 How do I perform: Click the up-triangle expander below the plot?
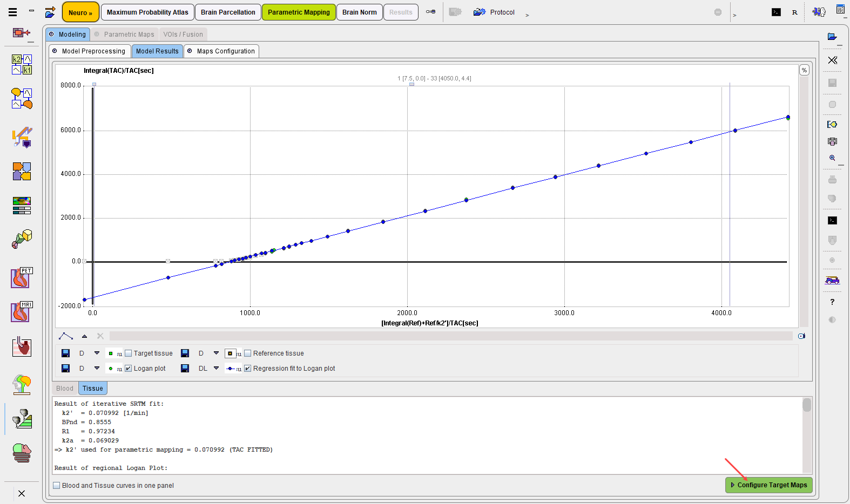pos(84,336)
